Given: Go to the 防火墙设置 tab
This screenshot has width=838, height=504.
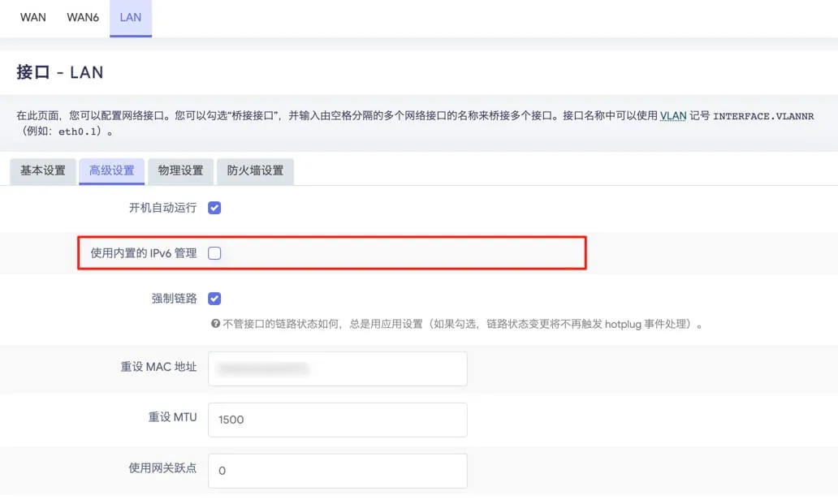Looking at the screenshot, I should [x=255, y=171].
